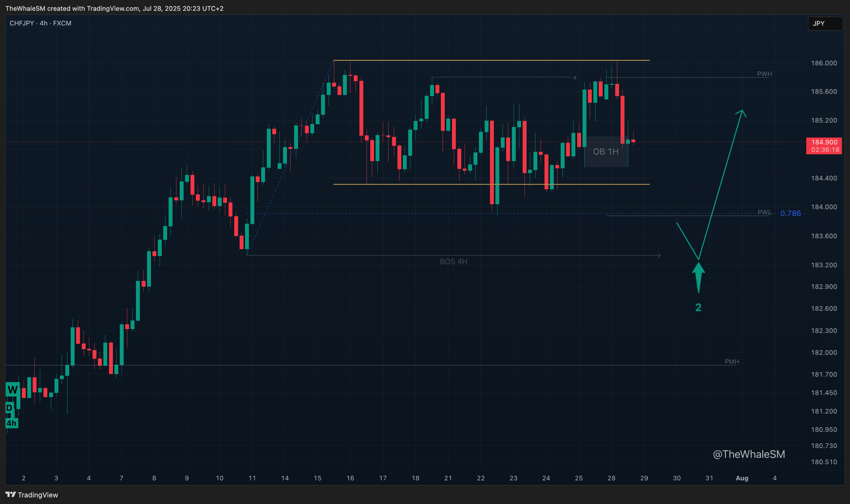
Task: Open the JPY currency selector box
Action: pyautogui.click(x=825, y=23)
